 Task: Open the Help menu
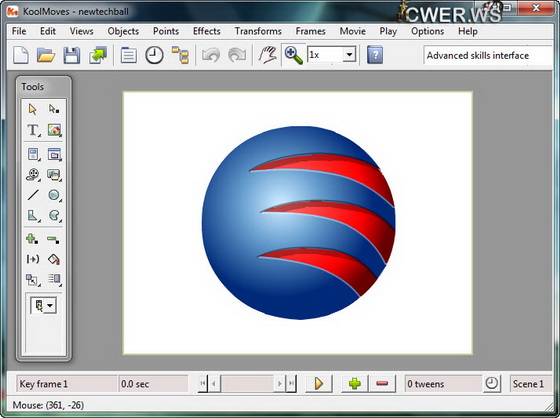point(468,31)
